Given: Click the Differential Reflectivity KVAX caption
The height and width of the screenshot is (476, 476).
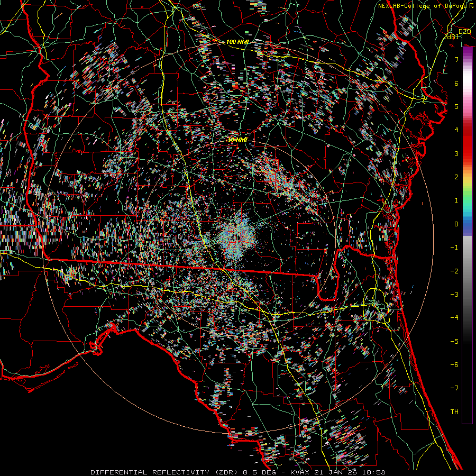Looking at the screenshot, I should [x=238, y=472].
